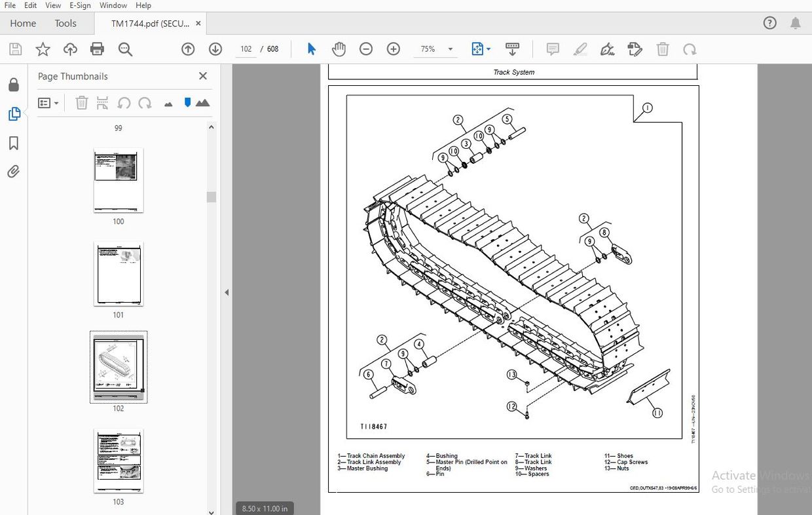The image size is (812, 515).
Task: Go to previous page arrow
Action: [x=188, y=49]
